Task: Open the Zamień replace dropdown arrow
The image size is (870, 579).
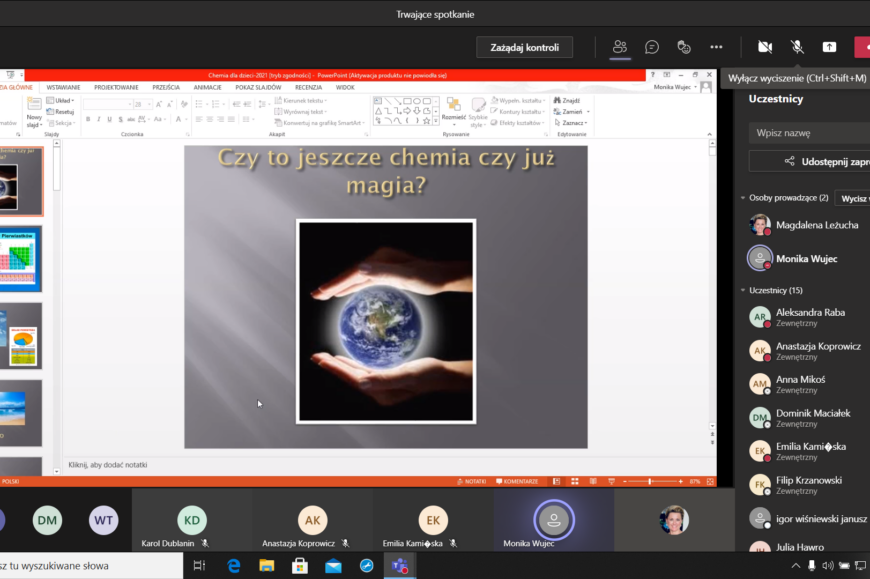Action: 588,111
